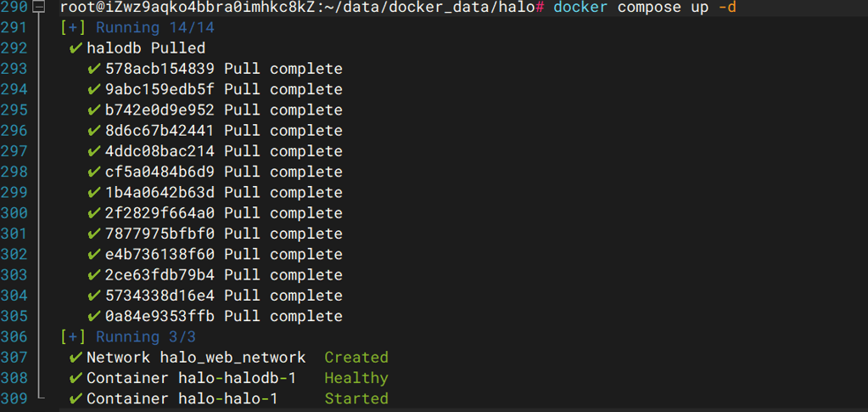Viewport: 868px width, 412px height.
Task: Click the checkmark beside Container halo-halo-1
Action: (76, 398)
